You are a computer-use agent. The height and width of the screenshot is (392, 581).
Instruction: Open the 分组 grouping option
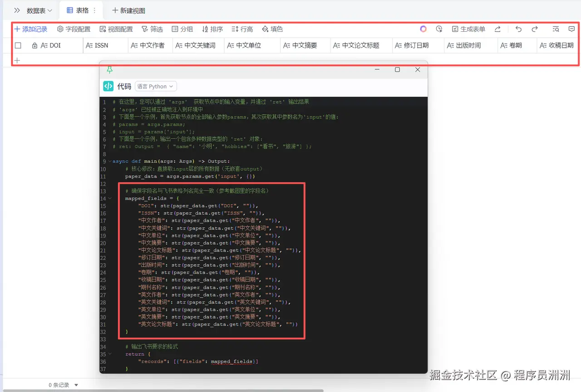coord(182,29)
